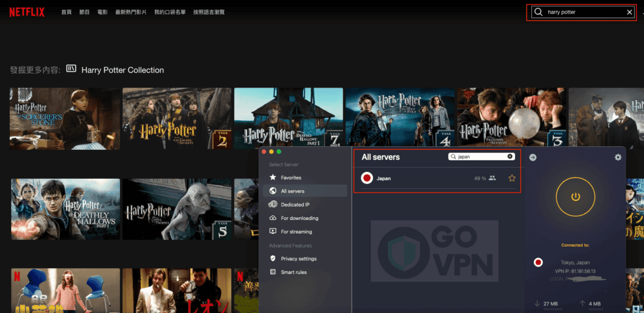This screenshot has width=644, height=313.
Task: Clear the harry potter search text
Action: pyautogui.click(x=629, y=13)
